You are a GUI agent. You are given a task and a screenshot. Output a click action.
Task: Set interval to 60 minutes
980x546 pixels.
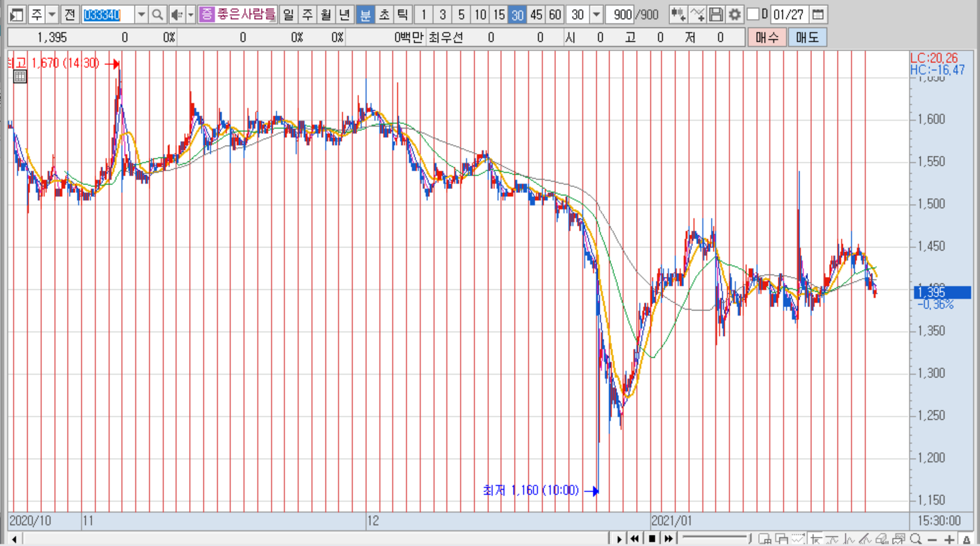click(x=555, y=14)
